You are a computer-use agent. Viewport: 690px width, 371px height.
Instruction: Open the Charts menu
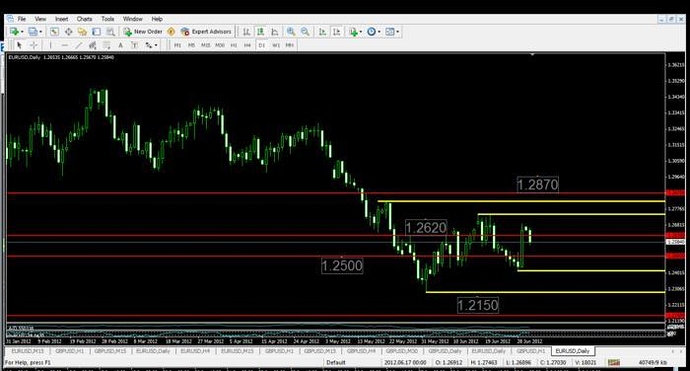(84, 19)
